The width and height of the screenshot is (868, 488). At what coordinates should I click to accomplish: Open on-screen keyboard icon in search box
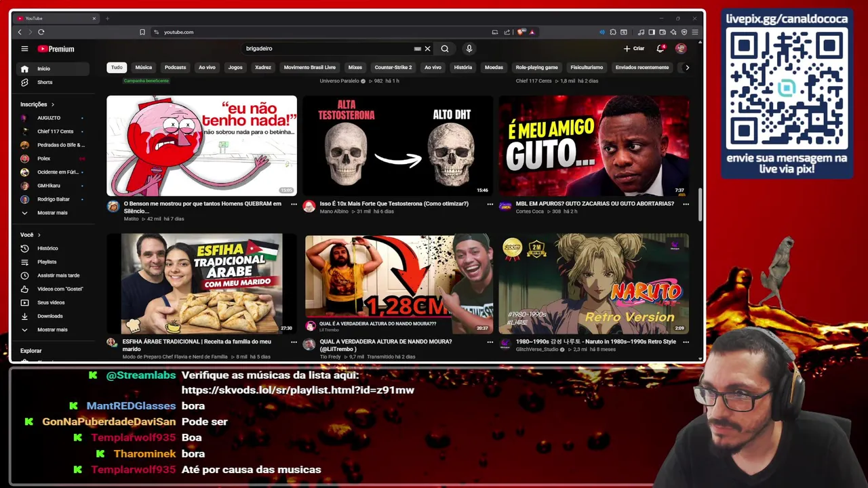(x=417, y=49)
